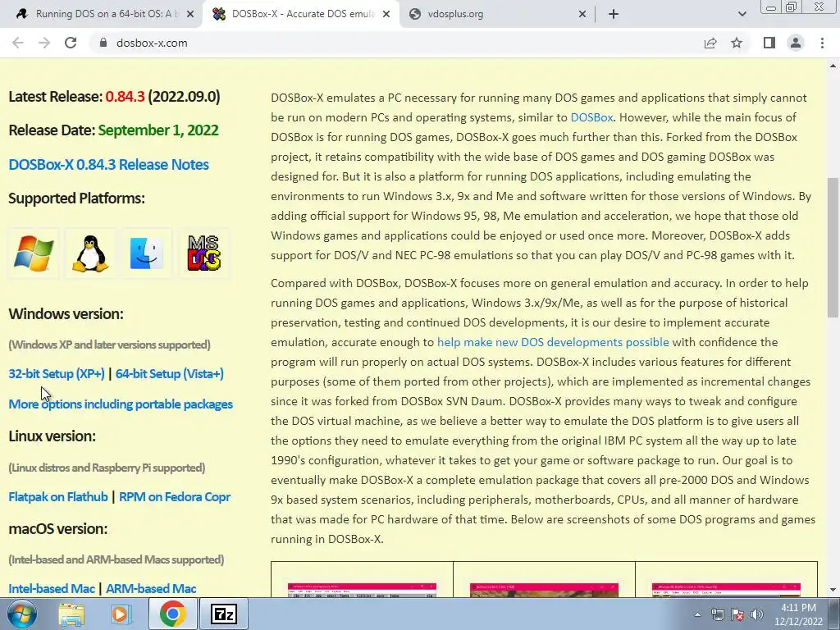Open Intel-based Mac download link
The image size is (840, 630).
[52, 588]
